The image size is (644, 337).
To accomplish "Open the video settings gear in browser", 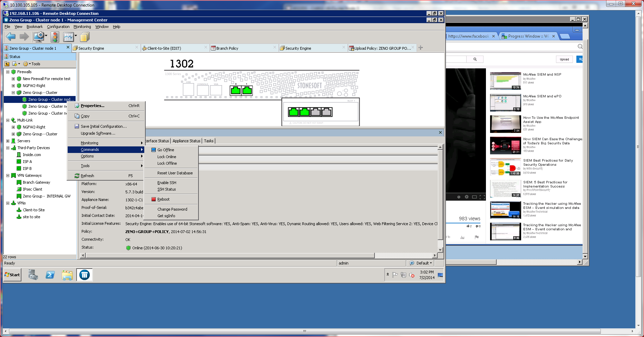I will point(467,197).
